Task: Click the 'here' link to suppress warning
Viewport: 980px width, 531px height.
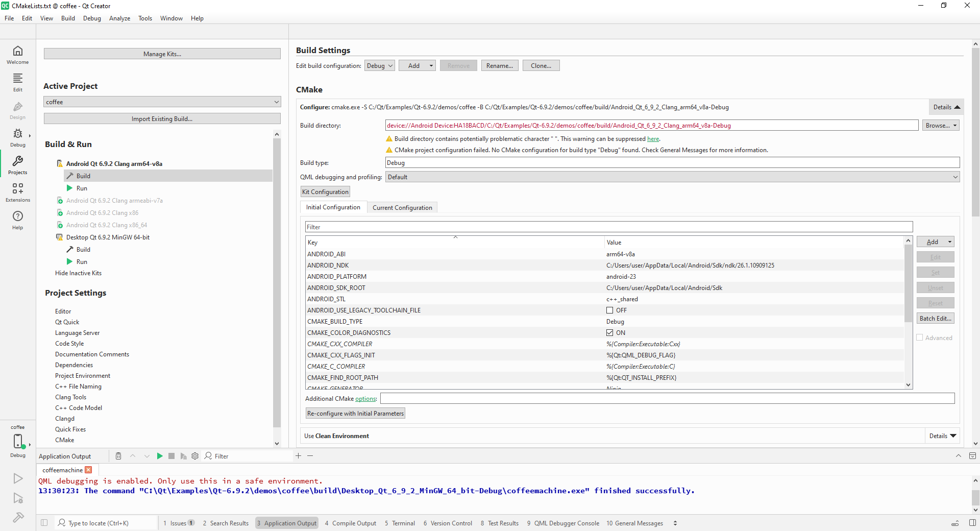Action: [653, 139]
